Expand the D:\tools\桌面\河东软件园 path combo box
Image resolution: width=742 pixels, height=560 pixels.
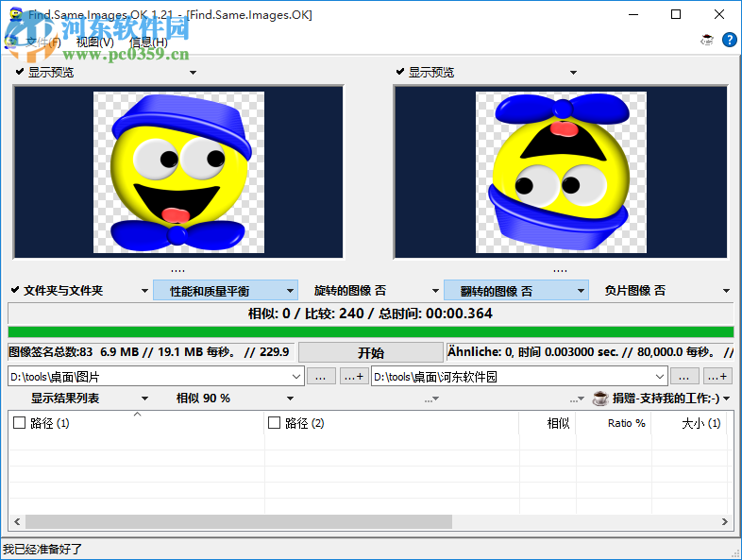tap(660, 377)
